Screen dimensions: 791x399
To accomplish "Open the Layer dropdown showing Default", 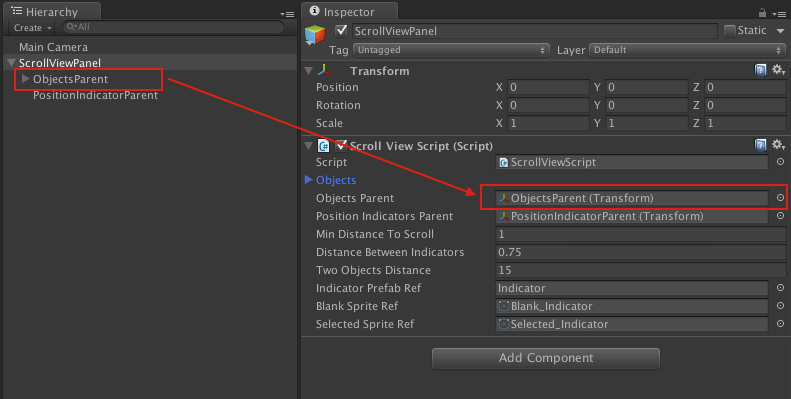I will pos(688,50).
